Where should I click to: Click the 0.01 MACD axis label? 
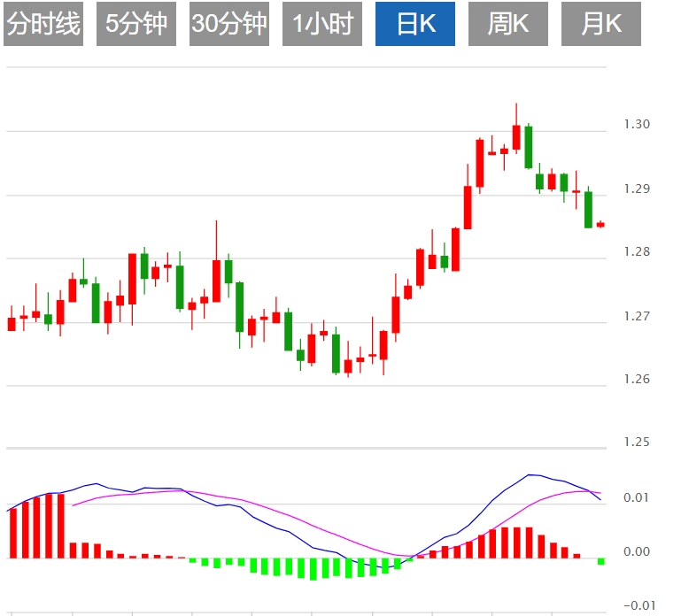(x=637, y=497)
